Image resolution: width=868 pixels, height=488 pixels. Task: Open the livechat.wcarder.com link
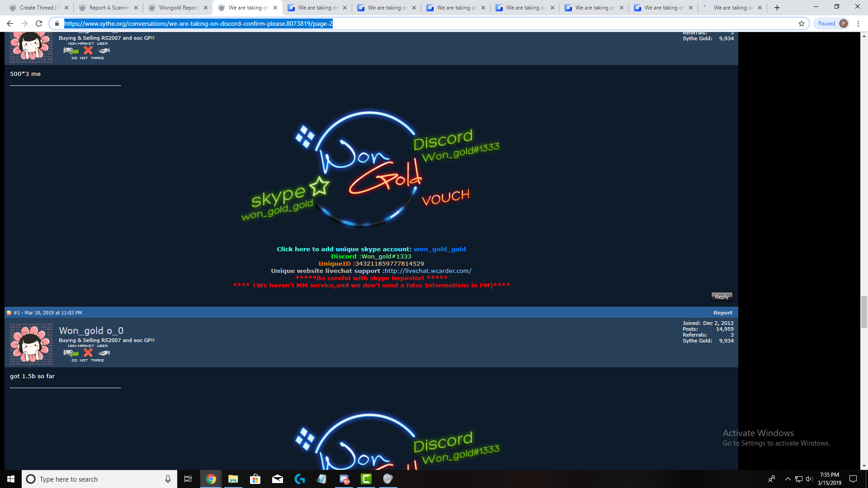[x=428, y=271]
